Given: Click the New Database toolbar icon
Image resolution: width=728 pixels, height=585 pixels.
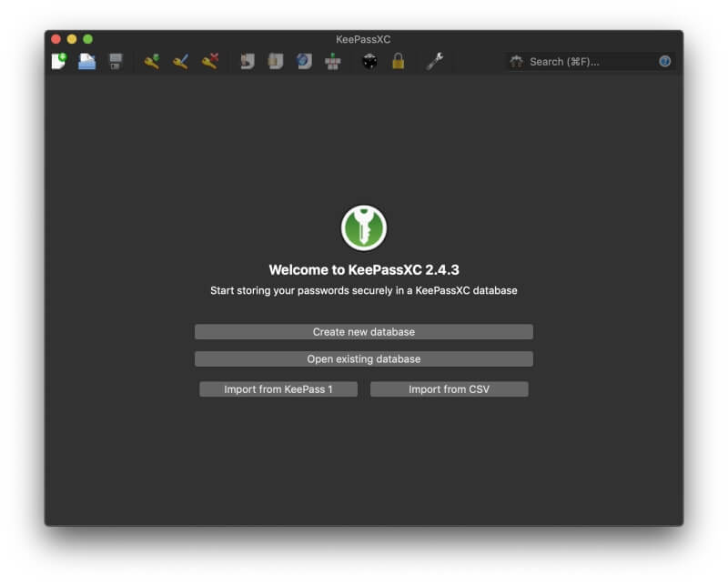Looking at the screenshot, I should (59, 61).
